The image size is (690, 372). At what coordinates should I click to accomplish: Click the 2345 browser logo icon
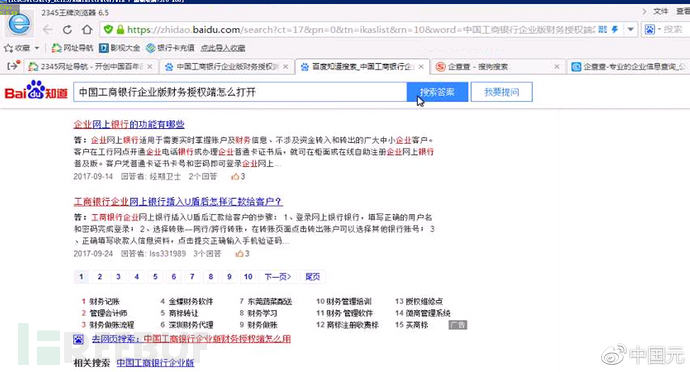(19, 24)
